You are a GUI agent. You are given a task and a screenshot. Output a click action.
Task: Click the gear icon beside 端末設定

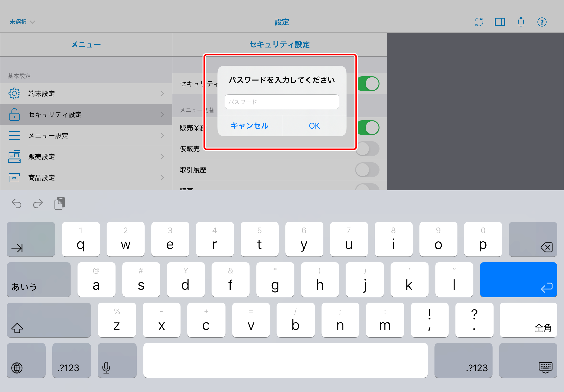tap(14, 93)
